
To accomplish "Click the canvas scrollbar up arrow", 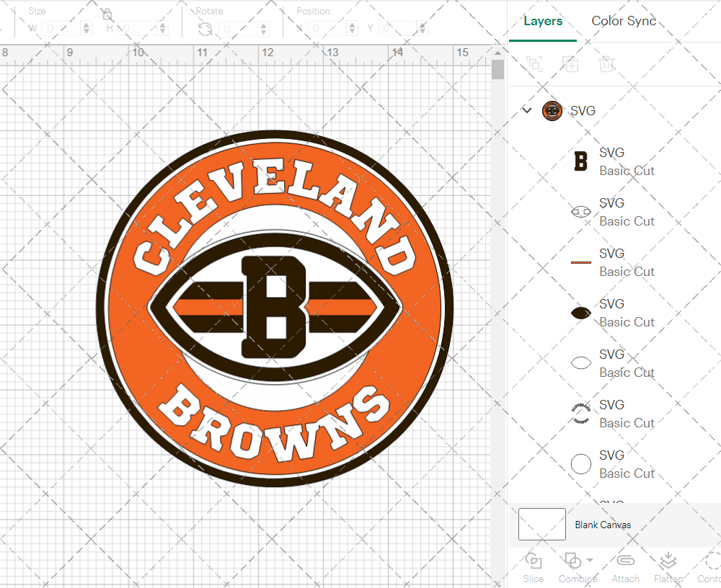I will [x=497, y=53].
